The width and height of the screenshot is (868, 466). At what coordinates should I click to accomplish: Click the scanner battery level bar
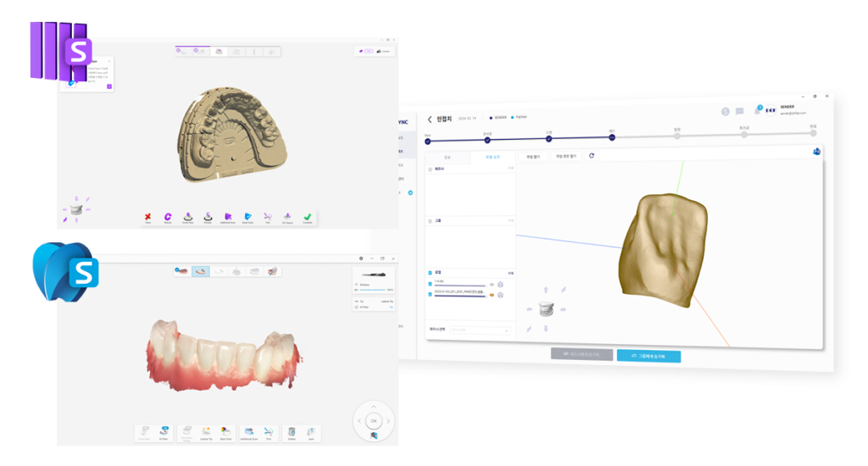point(373,290)
